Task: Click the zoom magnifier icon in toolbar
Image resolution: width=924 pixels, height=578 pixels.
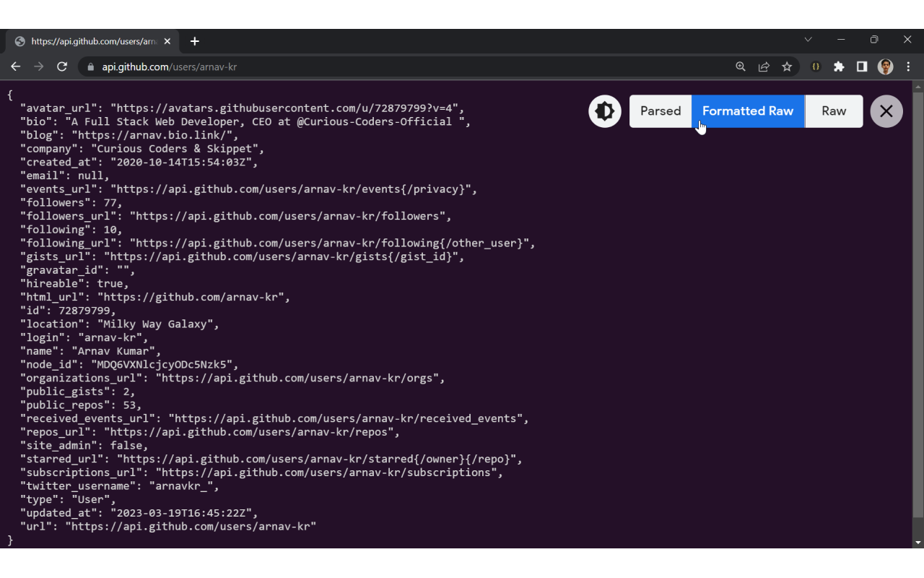Action: point(741,66)
